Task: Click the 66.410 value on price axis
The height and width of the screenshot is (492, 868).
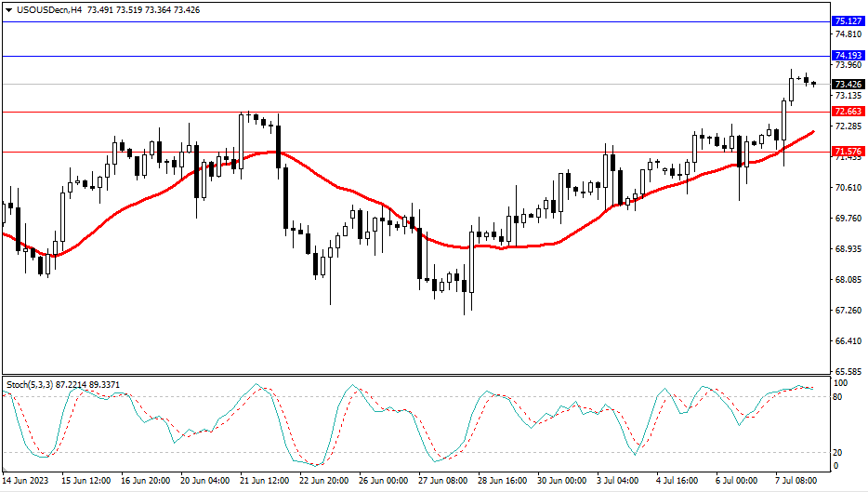Action: coord(847,341)
